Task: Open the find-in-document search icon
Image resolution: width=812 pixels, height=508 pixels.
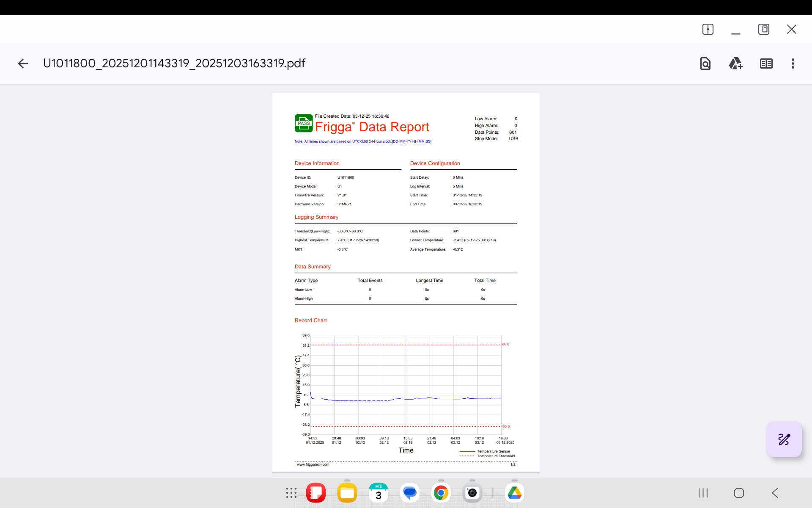Action: [705, 63]
